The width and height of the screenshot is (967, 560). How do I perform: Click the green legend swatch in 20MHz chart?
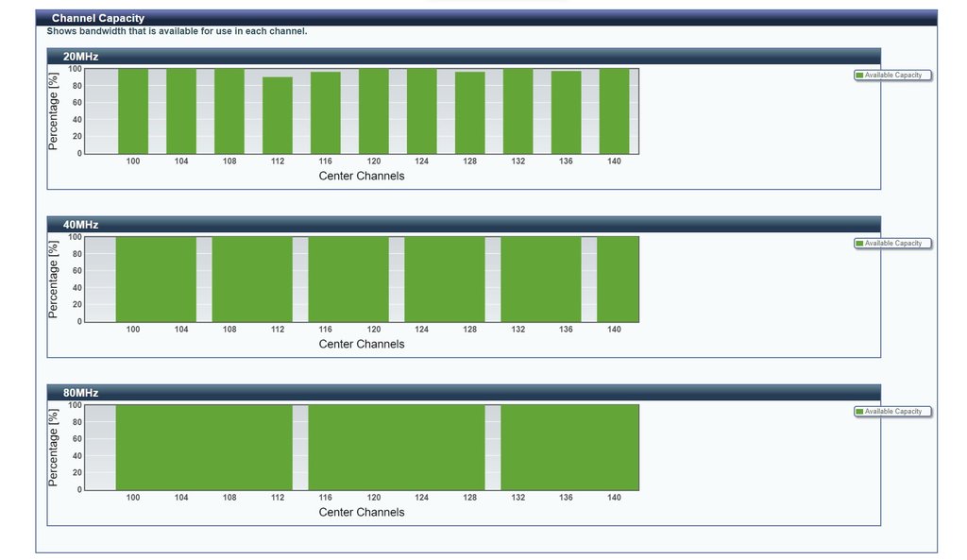(859, 76)
